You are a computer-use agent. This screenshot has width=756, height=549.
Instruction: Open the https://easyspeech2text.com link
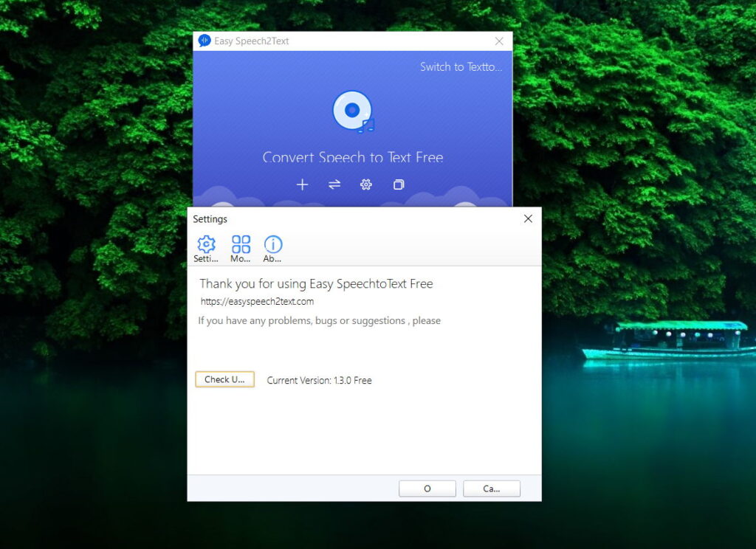[257, 302]
